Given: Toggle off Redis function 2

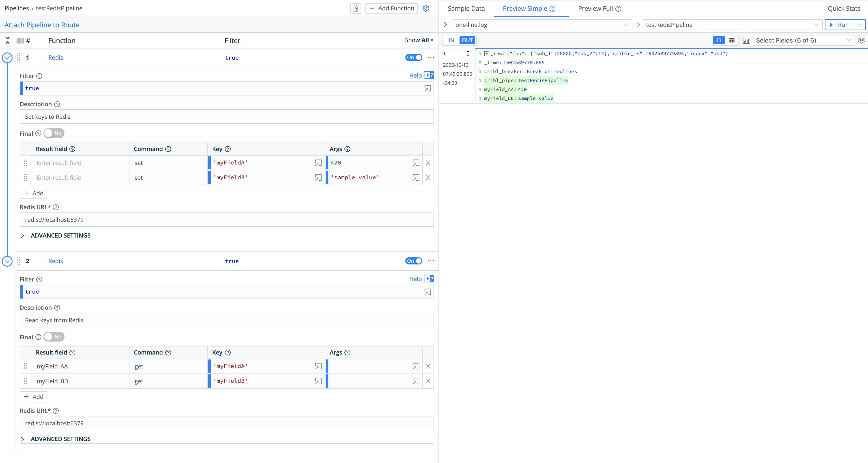Looking at the screenshot, I should [413, 261].
